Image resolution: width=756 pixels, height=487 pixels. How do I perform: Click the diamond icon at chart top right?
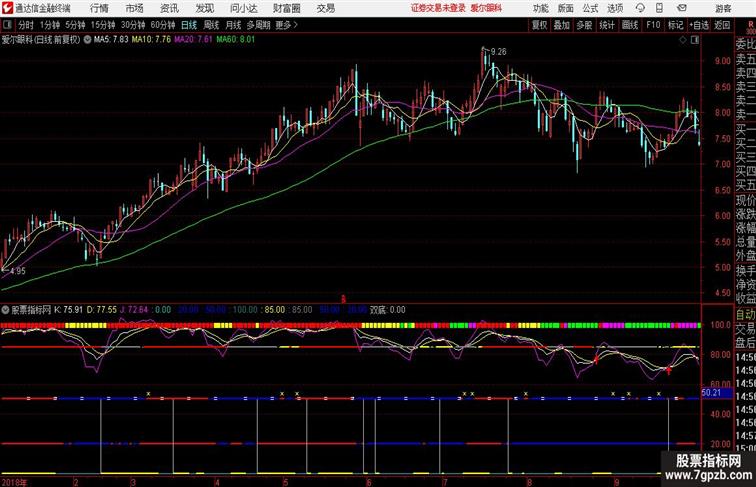click(x=683, y=40)
